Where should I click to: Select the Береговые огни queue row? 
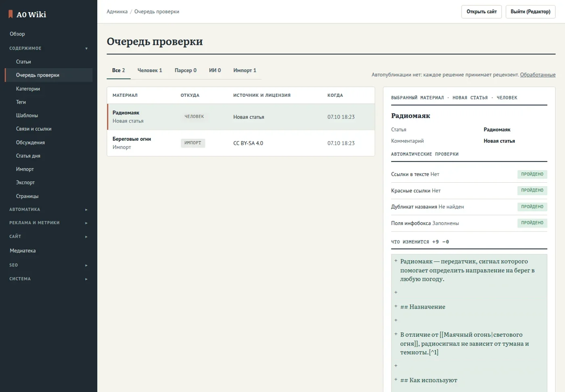click(241, 143)
